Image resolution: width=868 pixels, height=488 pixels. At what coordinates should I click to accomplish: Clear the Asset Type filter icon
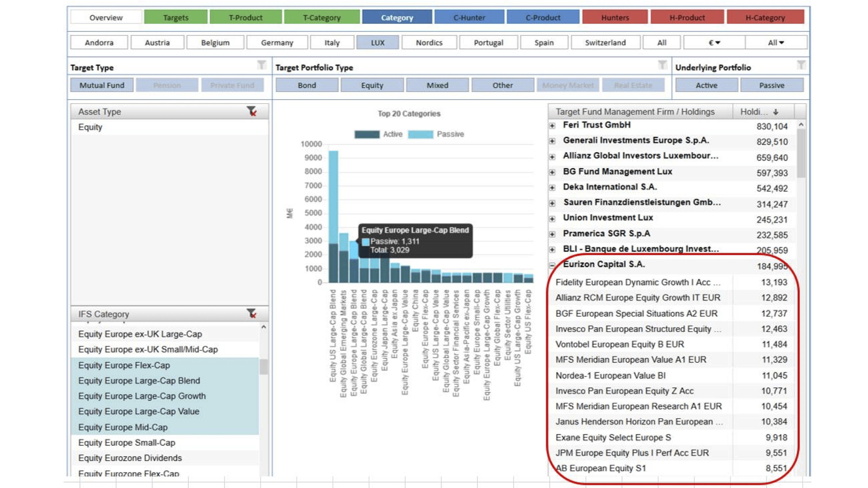pos(251,111)
